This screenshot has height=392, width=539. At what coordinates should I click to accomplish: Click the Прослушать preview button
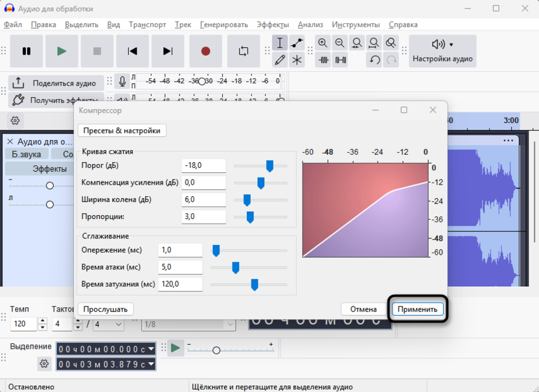[106, 309]
